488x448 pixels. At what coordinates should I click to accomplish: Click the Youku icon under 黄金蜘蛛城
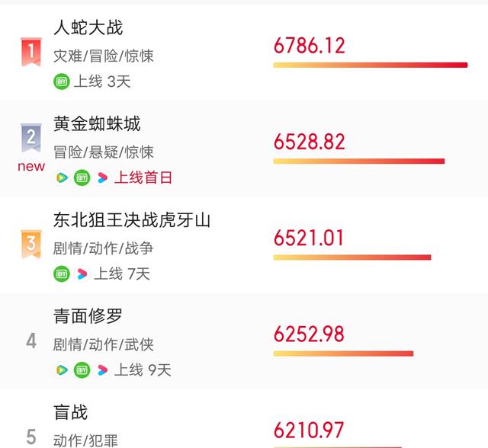[102, 178]
